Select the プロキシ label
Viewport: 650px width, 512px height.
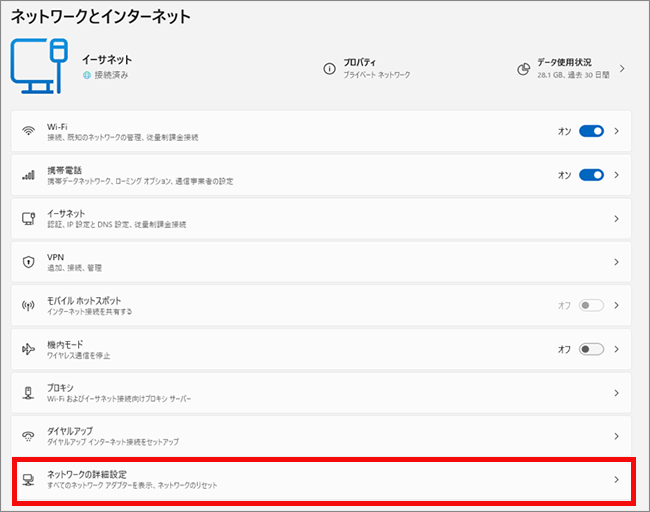[60, 387]
